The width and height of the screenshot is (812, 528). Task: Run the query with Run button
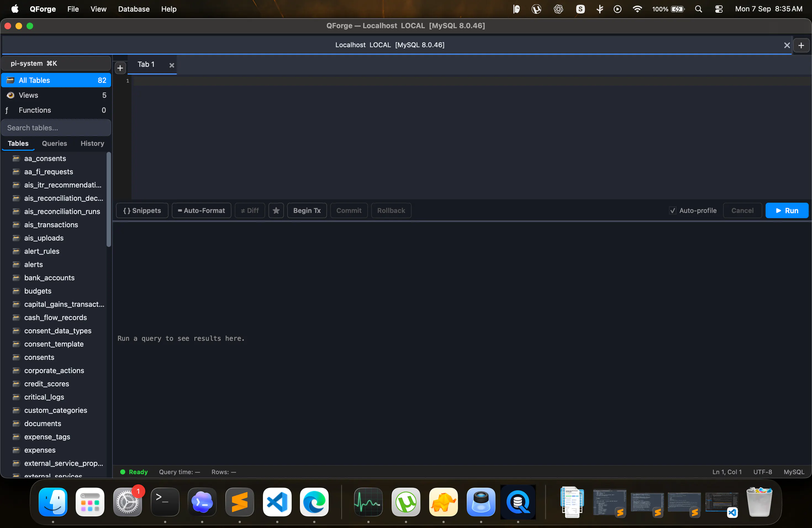(x=787, y=210)
